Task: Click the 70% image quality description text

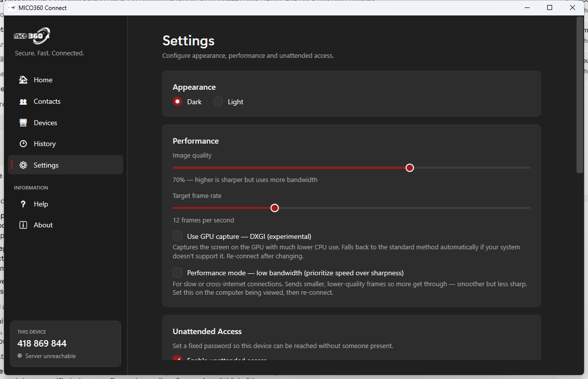Action: 245,180
